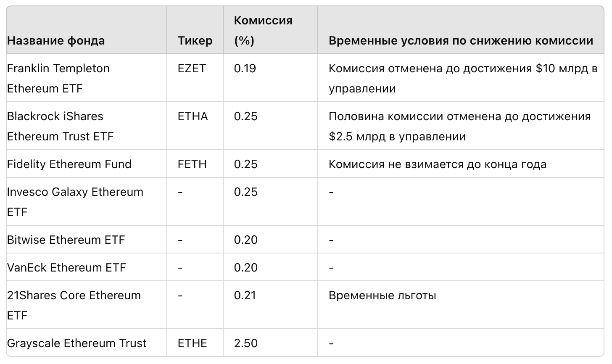Image resolution: width=612 pixels, height=364 pixels.
Task: Click 'Комиссия не взимается до конца года' text
Action: (x=437, y=164)
